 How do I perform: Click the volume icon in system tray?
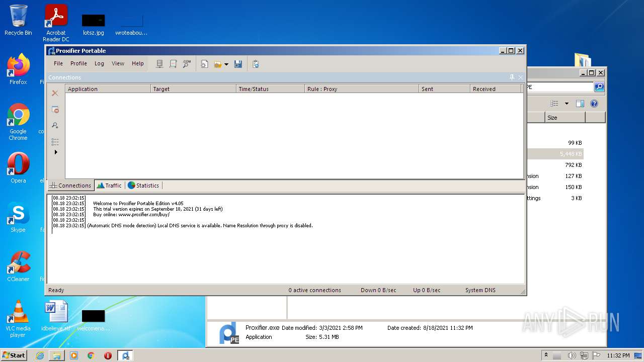pos(572,355)
